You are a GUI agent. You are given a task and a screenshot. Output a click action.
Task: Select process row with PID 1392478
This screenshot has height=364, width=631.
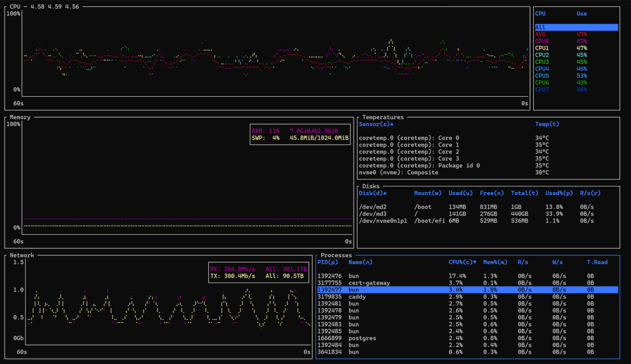coord(468,310)
